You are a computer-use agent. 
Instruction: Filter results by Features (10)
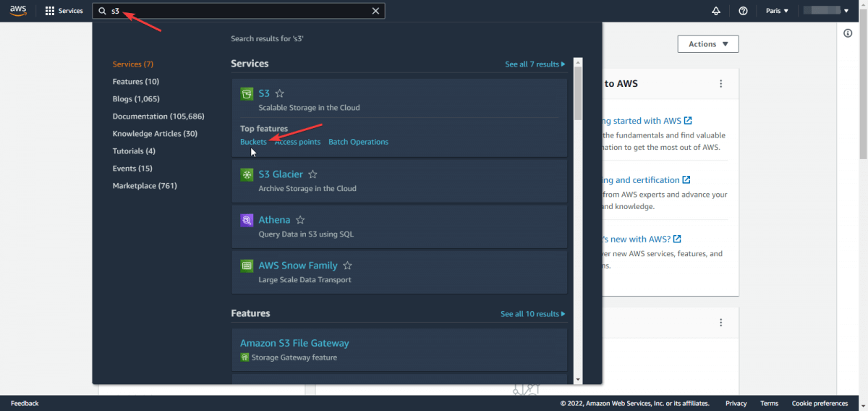(x=136, y=82)
